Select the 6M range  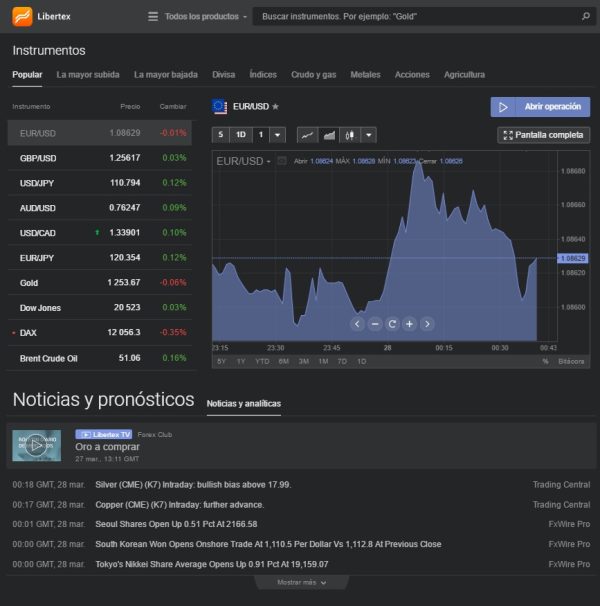click(x=283, y=361)
